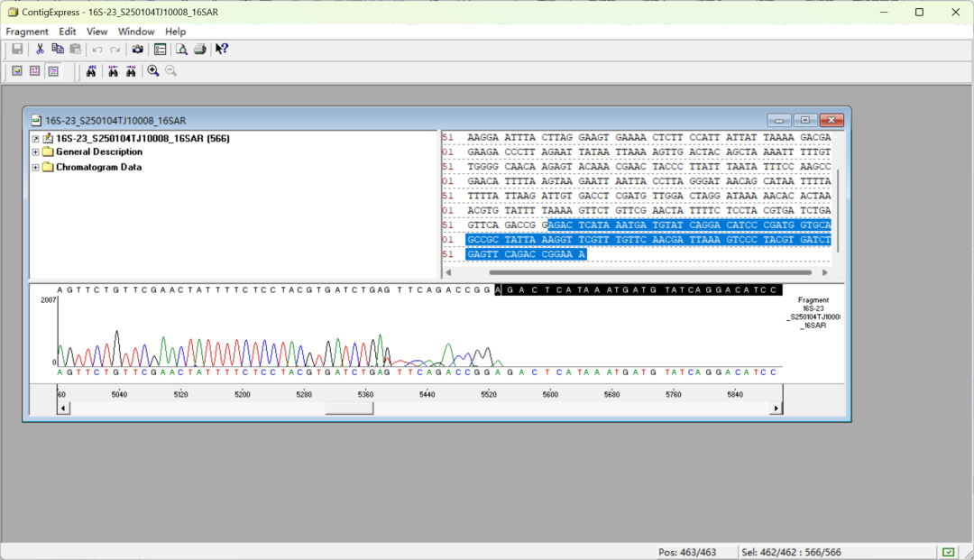The image size is (974, 560).
Task: Click the Undo arrow icon
Action: coord(97,50)
